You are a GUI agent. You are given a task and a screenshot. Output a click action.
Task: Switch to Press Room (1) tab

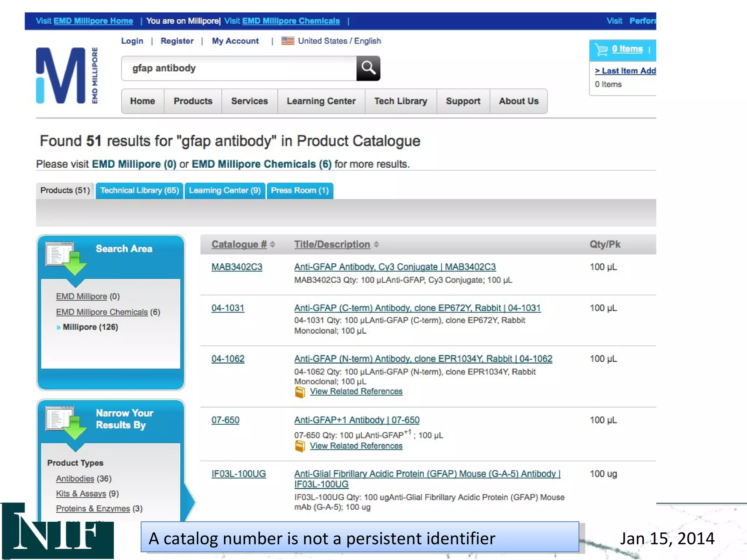300,191
